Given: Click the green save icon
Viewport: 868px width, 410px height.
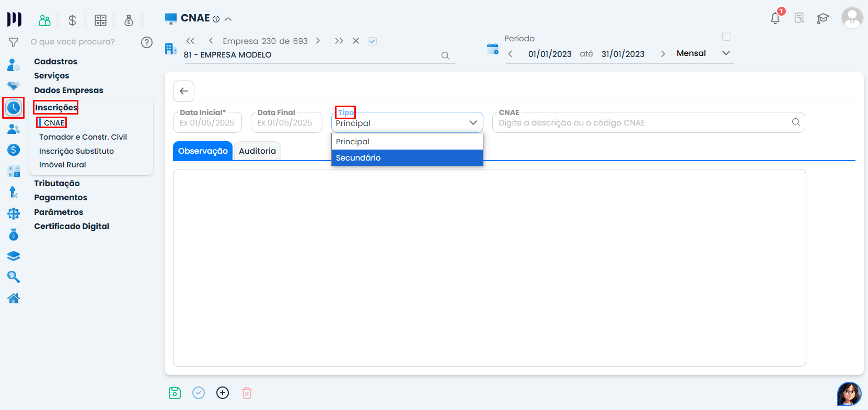Looking at the screenshot, I should 175,393.
